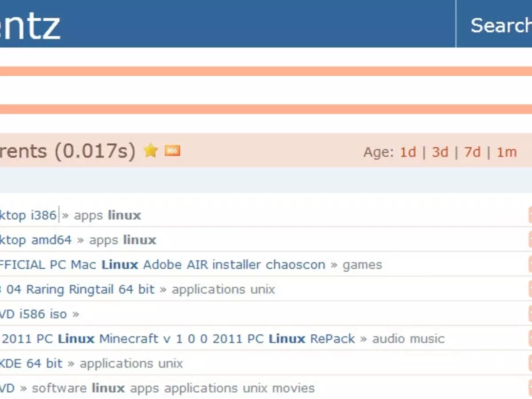Filter results by age 3d

pyautogui.click(x=440, y=152)
